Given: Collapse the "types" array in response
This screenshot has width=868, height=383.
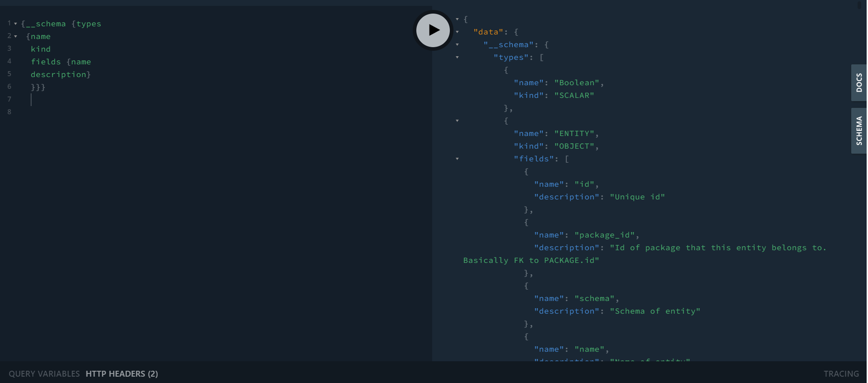Looking at the screenshot, I should click(x=457, y=58).
